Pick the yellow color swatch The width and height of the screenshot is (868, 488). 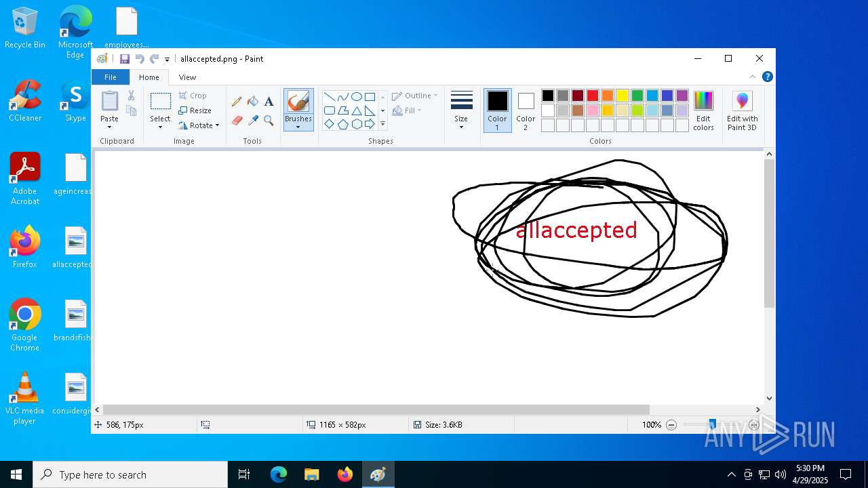tap(623, 96)
